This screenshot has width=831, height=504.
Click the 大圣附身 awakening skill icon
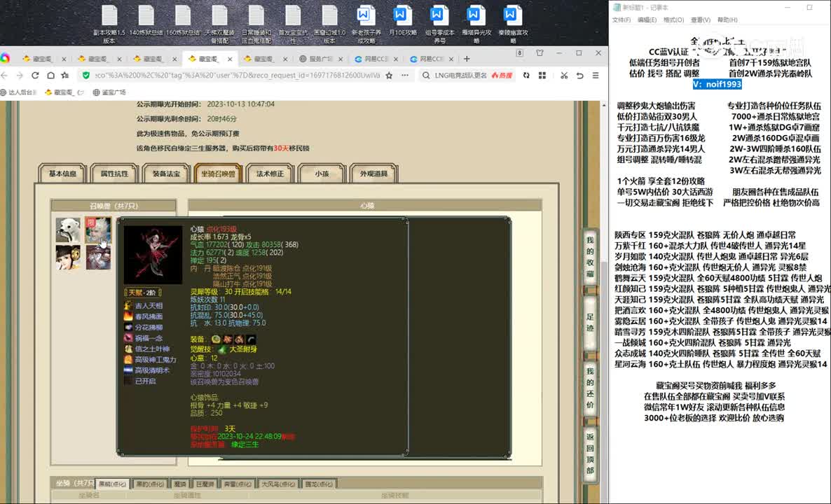coord(223,349)
